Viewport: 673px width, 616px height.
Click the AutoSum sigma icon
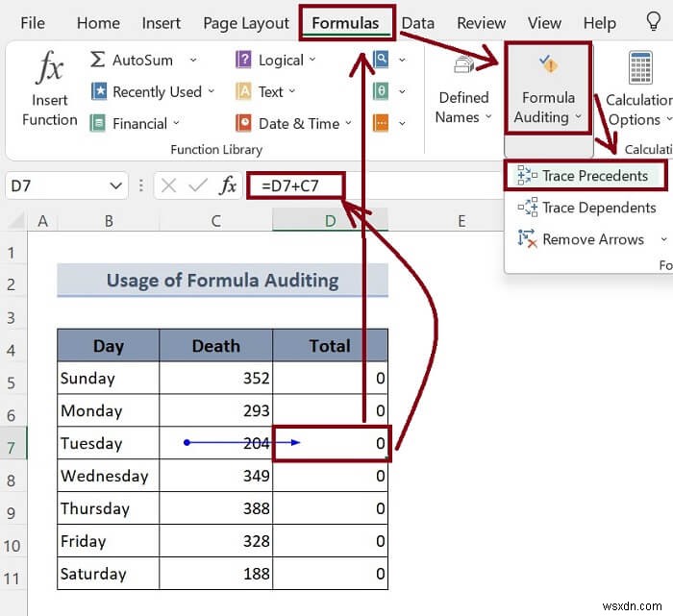click(x=97, y=60)
